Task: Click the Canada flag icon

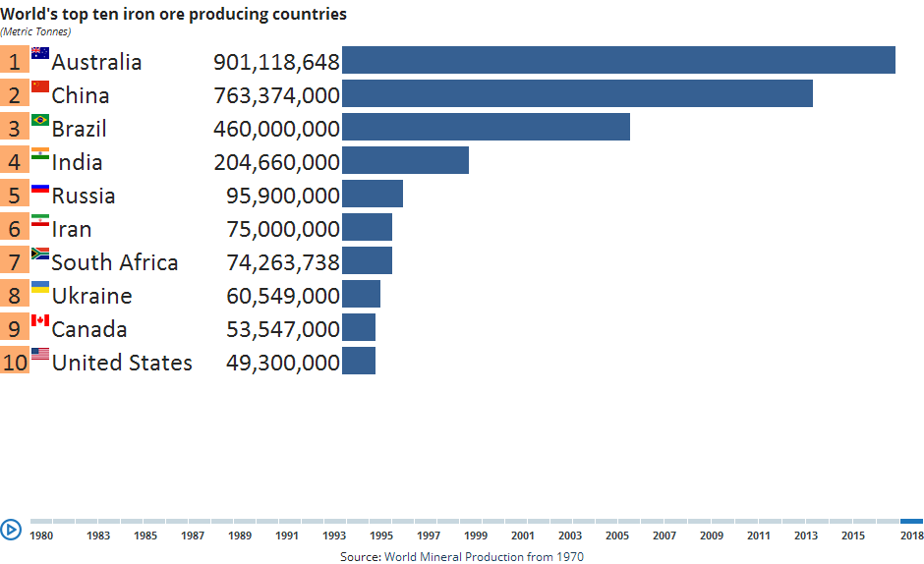Action: pyautogui.click(x=40, y=320)
